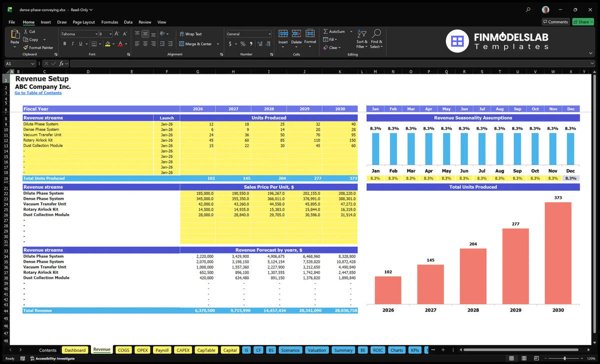Screen dimensions: 600x364
Task: Open the Copy dropdown arrow
Action: tap(44, 39)
